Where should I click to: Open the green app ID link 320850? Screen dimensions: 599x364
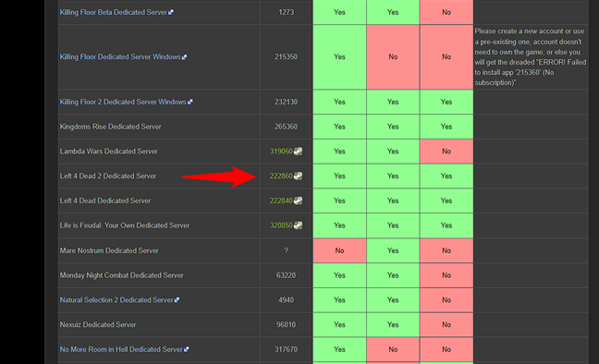coord(281,225)
